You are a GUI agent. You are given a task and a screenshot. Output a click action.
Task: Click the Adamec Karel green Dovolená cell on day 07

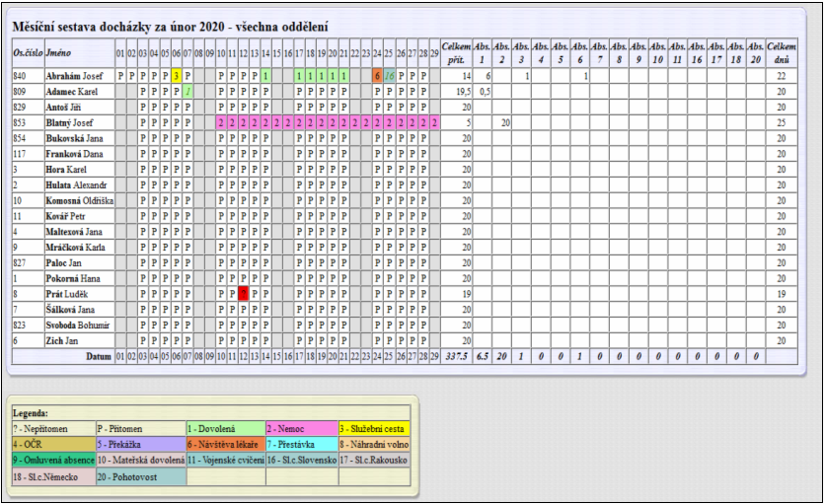tap(188, 92)
